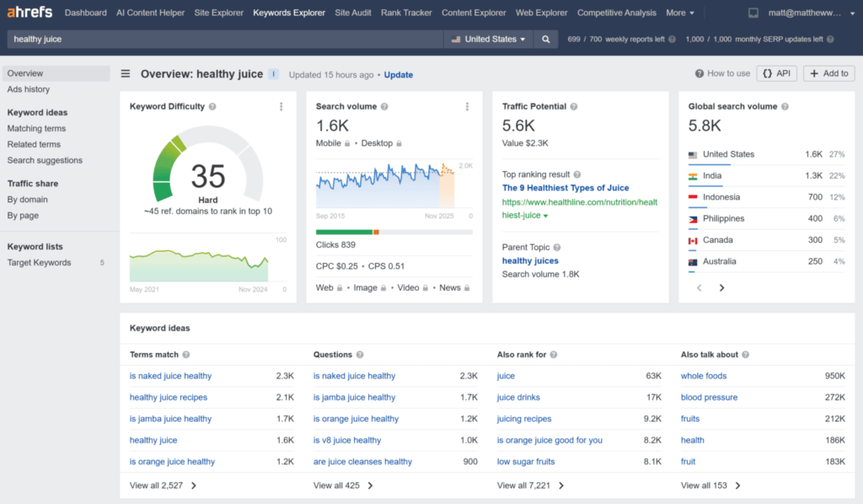Click the low sugar fruits keyword

point(526,462)
